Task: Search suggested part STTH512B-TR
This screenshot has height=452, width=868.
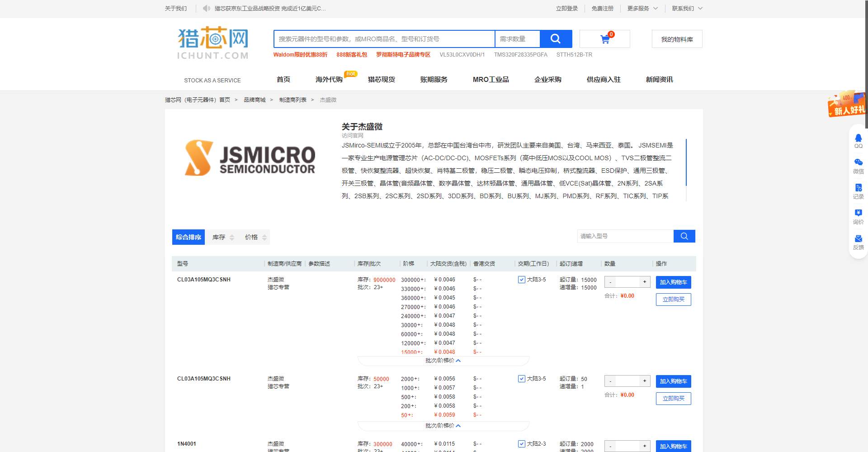Action: pyautogui.click(x=574, y=54)
